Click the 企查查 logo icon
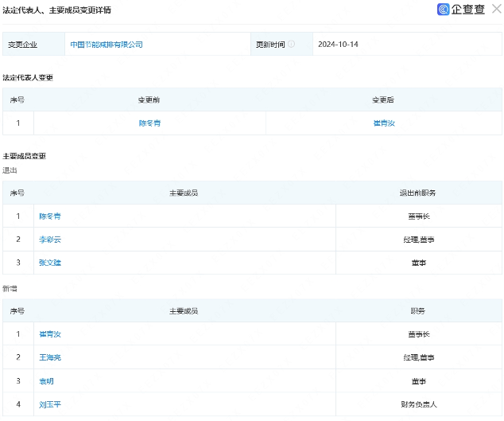This screenshot has width=504, height=421. [x=444, y=10]
